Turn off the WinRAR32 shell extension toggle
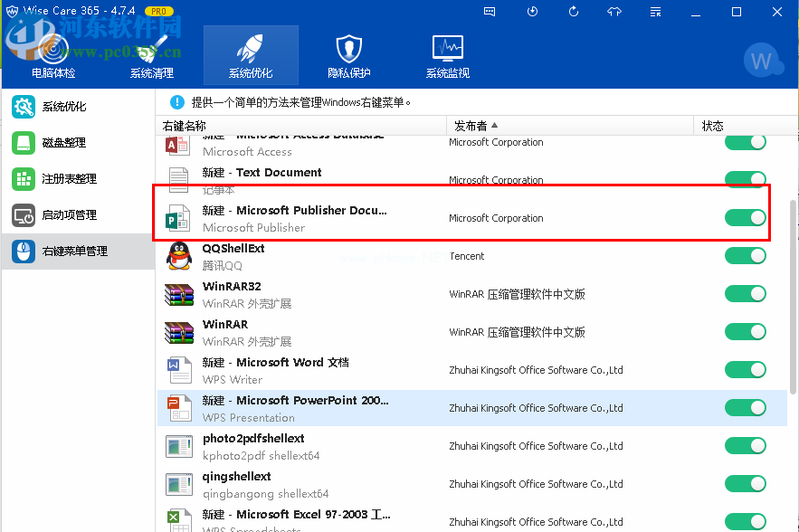 pyautogui.click(x=746, y=294)
